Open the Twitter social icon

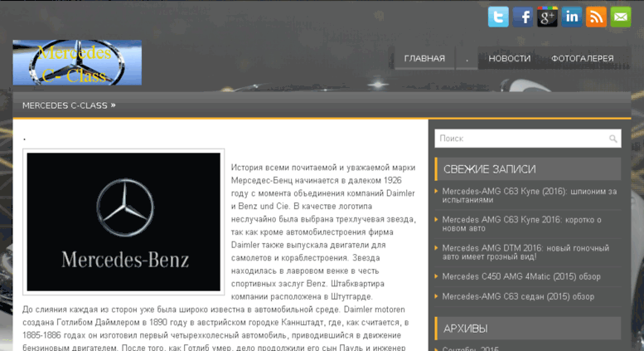(498, 17)
